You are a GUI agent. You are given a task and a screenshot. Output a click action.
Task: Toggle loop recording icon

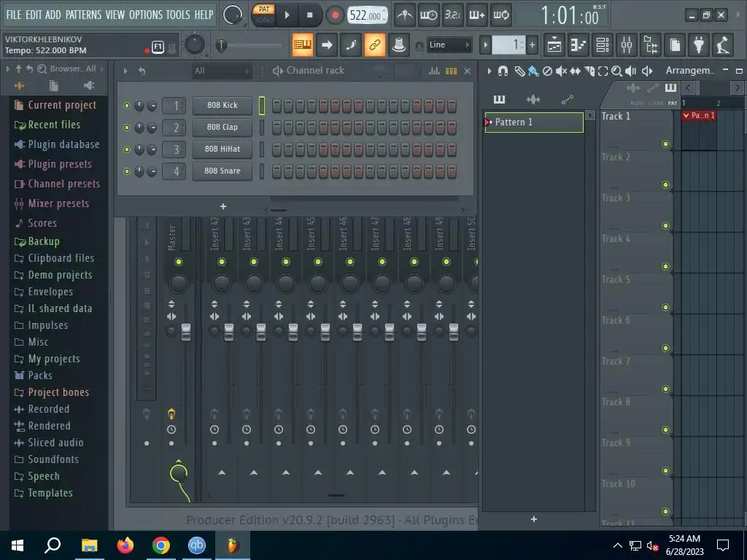click(x=501, y=15)
